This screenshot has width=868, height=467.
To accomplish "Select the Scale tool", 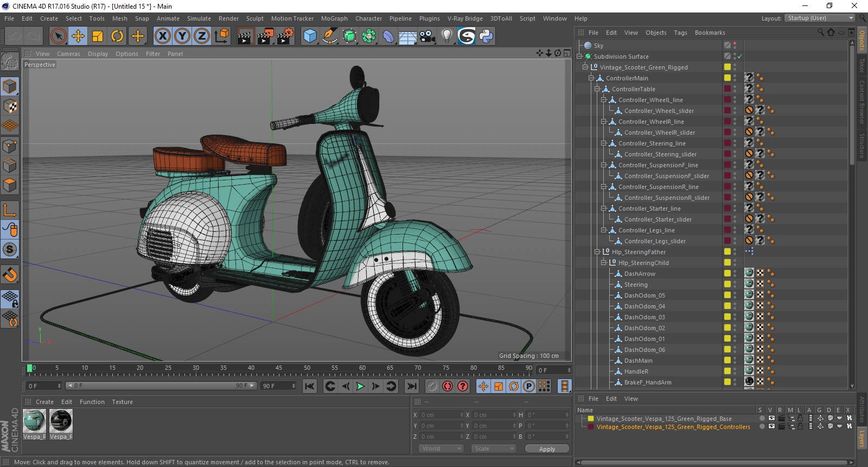I will coord(98,36).
